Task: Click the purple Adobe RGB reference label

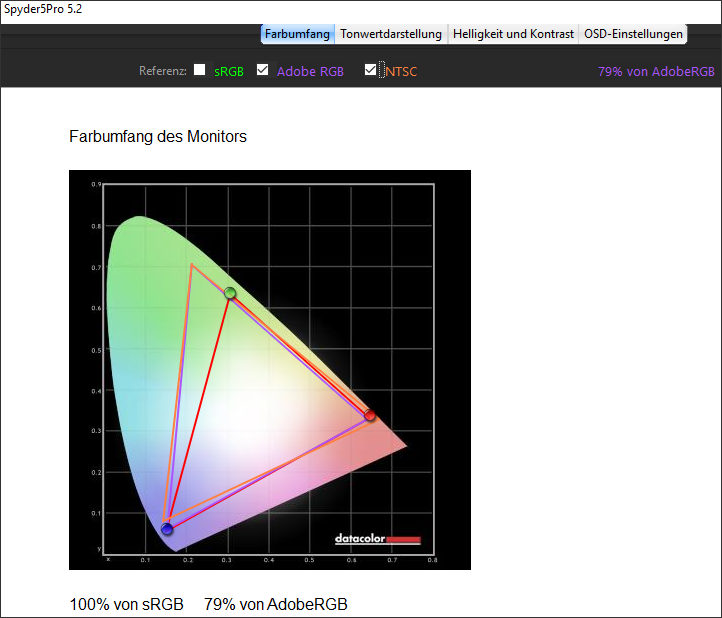Action: click(x=310, y=72)
